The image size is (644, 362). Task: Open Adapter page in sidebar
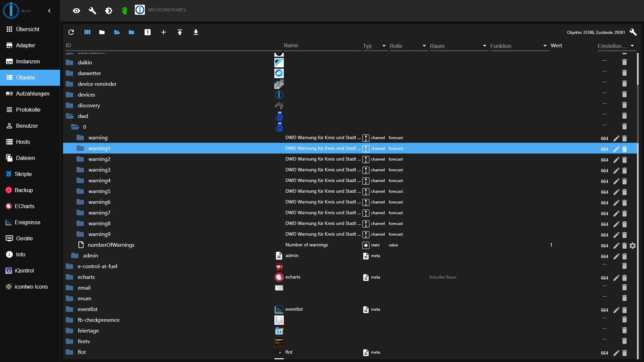click(x=30, y=45)
